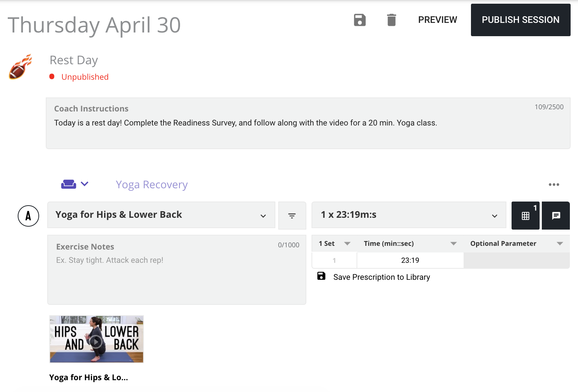Click the grid table icon button

click(526, 216)
